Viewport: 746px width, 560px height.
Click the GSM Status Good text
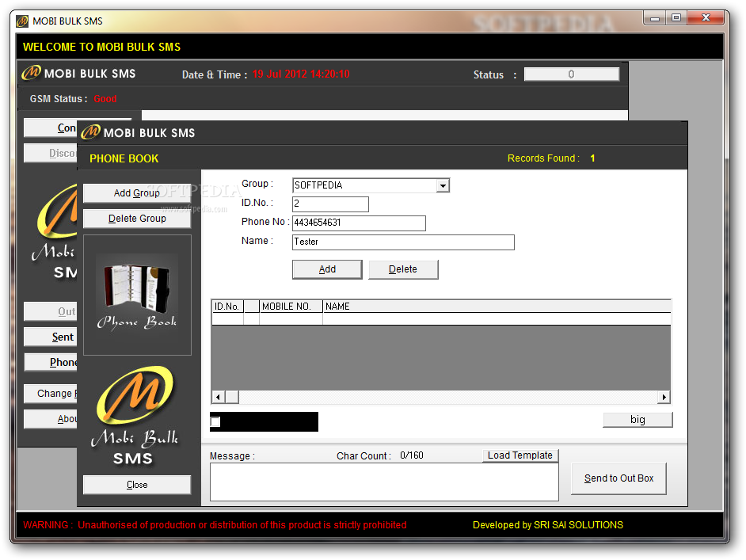[x=105, y=99]
